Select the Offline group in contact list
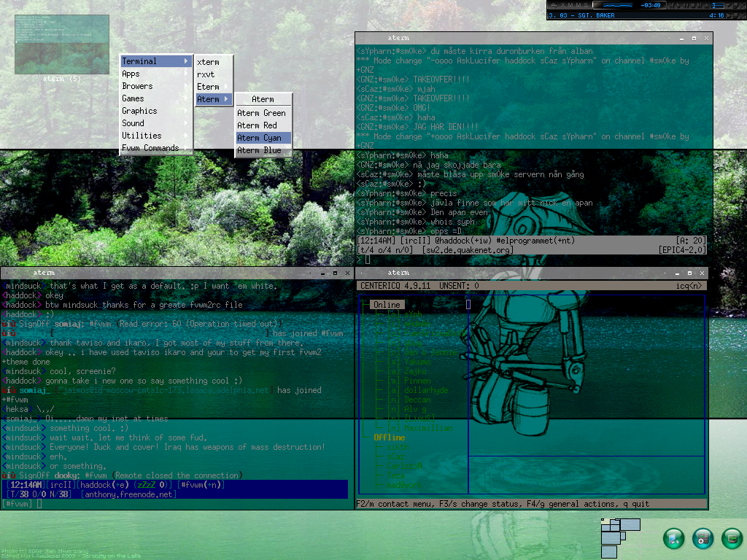The height and width of the screenshot is (560, 747). pyautogui.click(x=389, y=437)
